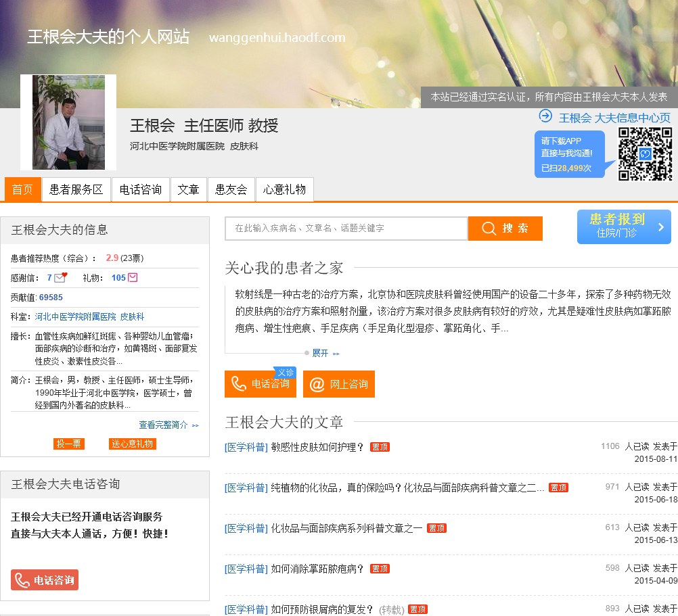Click red 电话咨询 button in the sidebar
Viewport: 678px width, 616px height.
click(x=45, y=579)
